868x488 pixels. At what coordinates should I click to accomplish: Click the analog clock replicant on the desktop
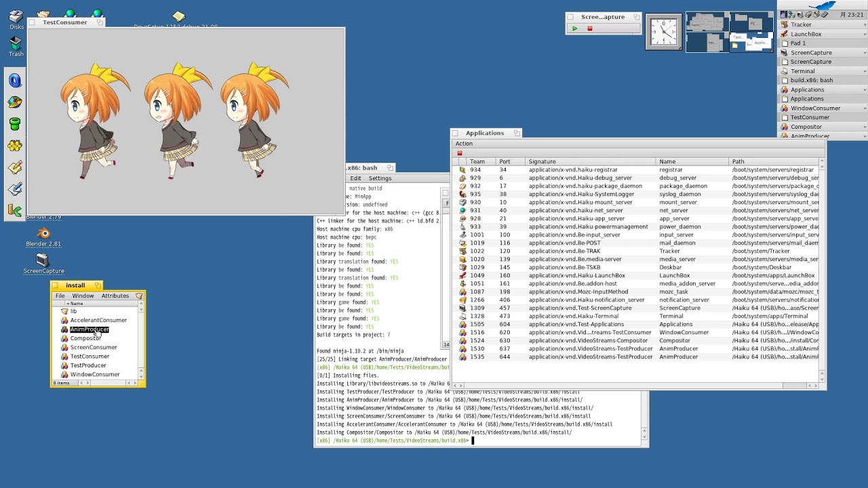click(663, 32)
